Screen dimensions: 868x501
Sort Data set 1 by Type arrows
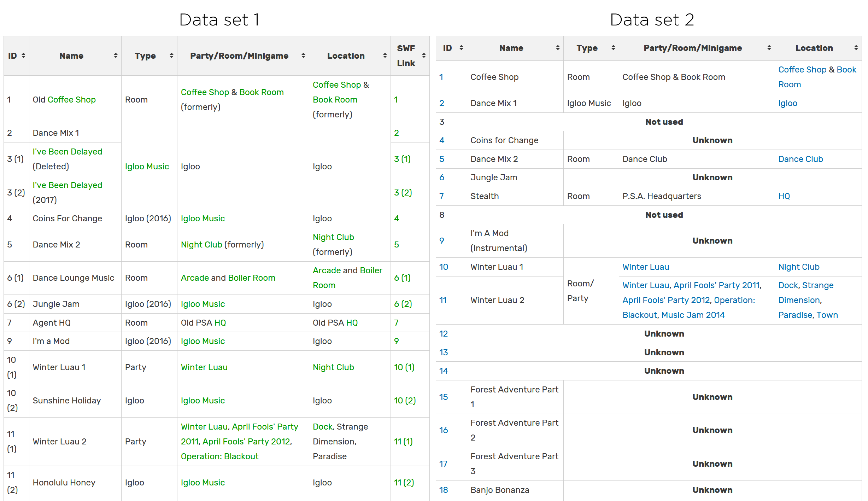point(171,56)
